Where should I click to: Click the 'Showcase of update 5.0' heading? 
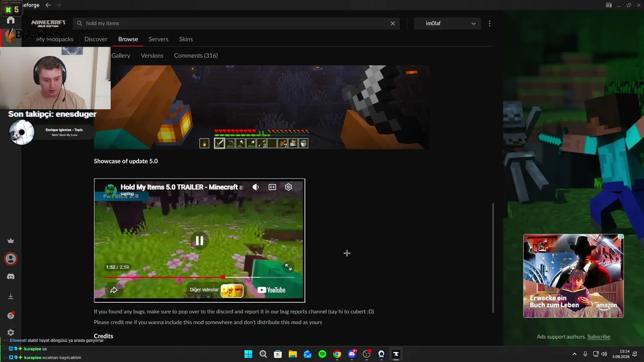(x=126, y=161)
